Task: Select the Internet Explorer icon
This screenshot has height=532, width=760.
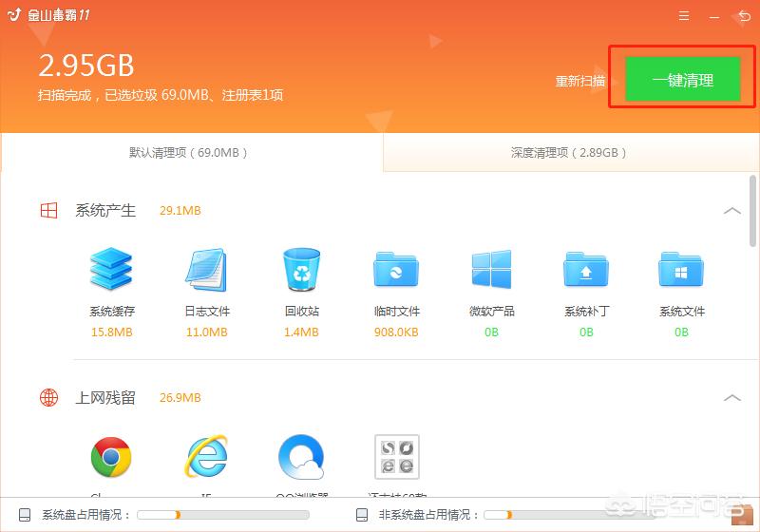Action: [x=206, y=456]
